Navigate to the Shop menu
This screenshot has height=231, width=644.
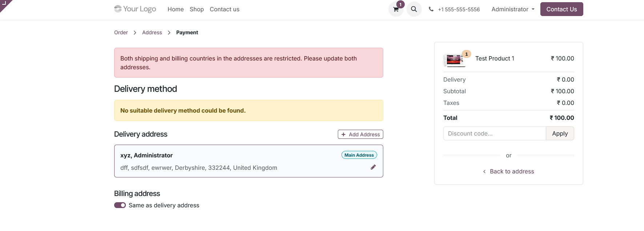tap(196, 9)
